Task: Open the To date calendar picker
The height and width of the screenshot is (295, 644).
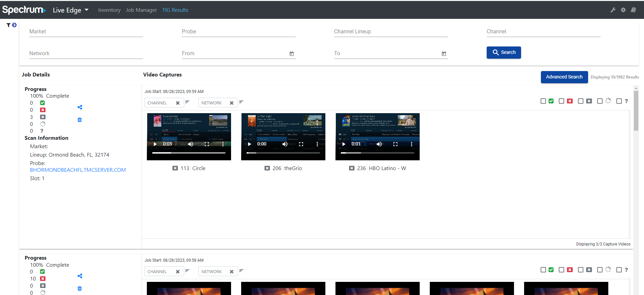Action: (x=444, y=54)
